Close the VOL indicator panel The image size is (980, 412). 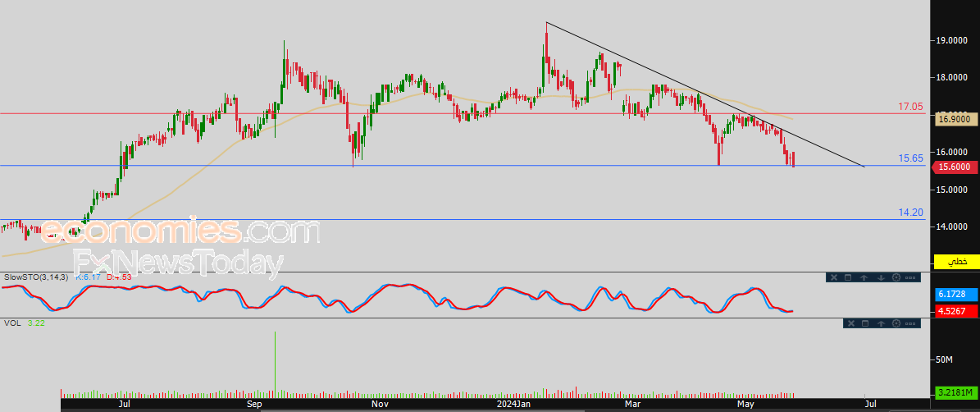point(850,324)
